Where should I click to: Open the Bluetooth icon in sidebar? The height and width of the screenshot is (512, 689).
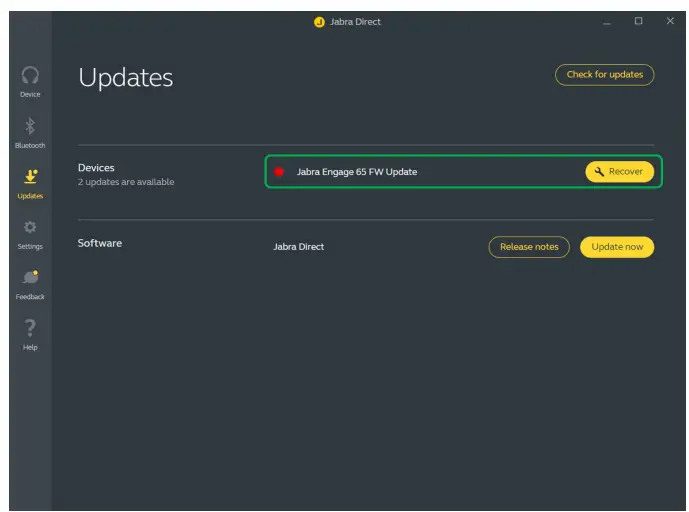coord(30,127)
